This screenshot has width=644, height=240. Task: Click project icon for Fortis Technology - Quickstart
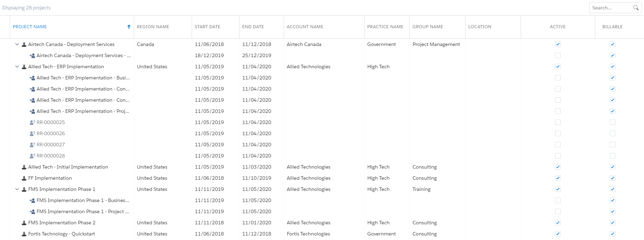[x=24, y=234]
